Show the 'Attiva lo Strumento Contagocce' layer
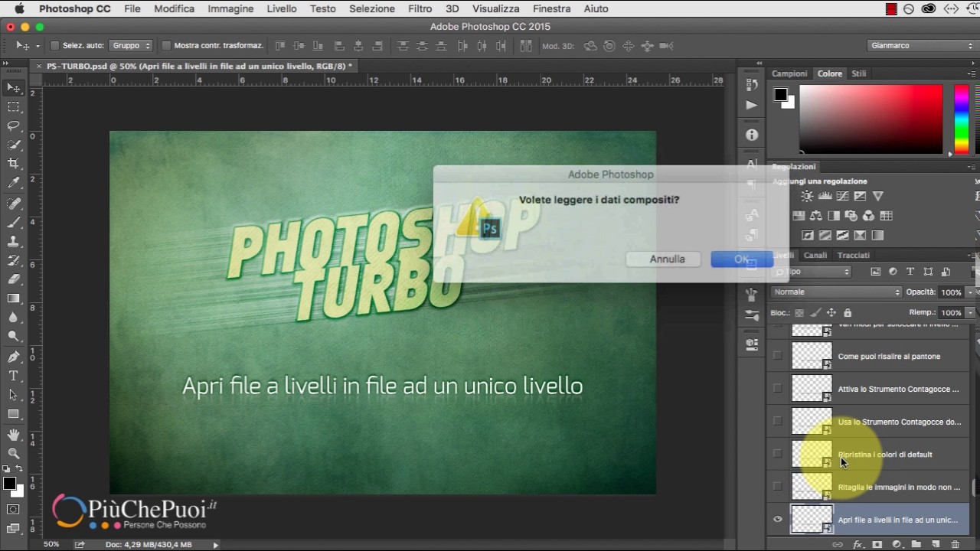The height and width of the screenshot is (551, 980). click(778, 388)
